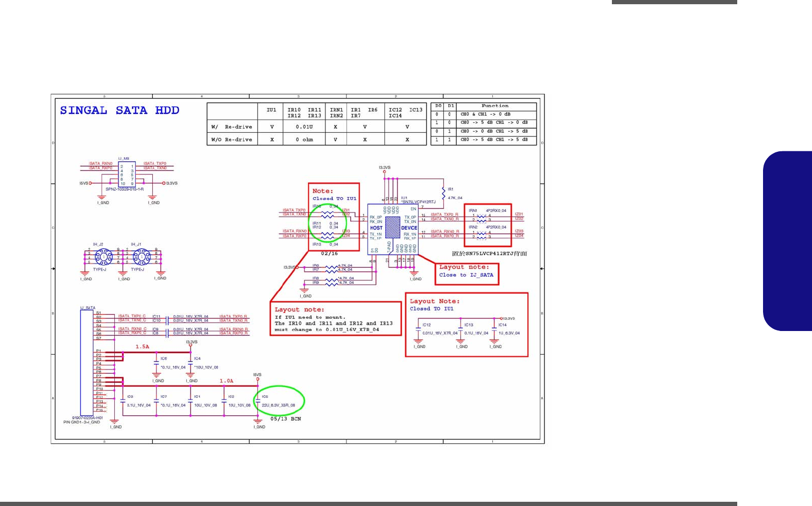Click the "1.0A" current label
Viewport: 812px width, 506px height.
(x=226, y=381)
